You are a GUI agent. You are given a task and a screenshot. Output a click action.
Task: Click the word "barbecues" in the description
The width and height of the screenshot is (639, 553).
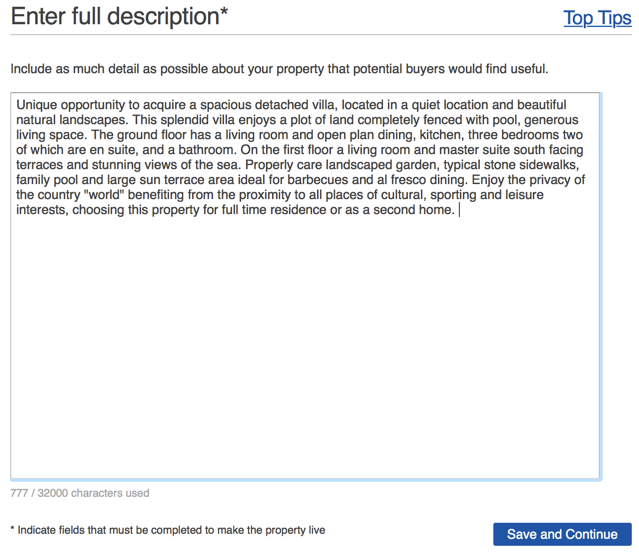317,180
